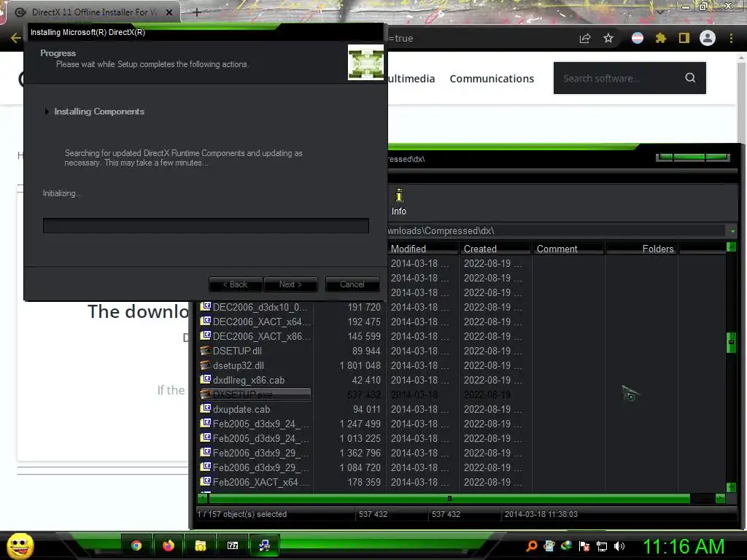Select dsetup32.dll file

239,366
